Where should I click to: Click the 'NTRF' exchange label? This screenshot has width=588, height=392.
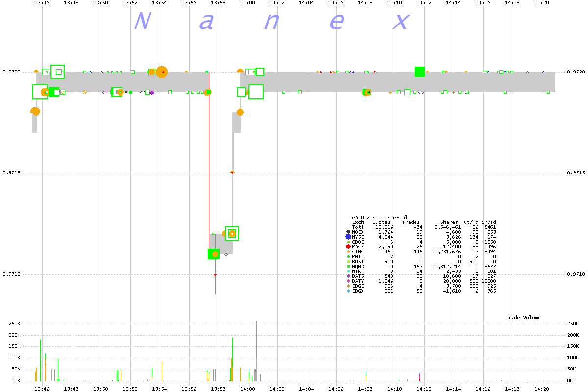pos(358,271)
